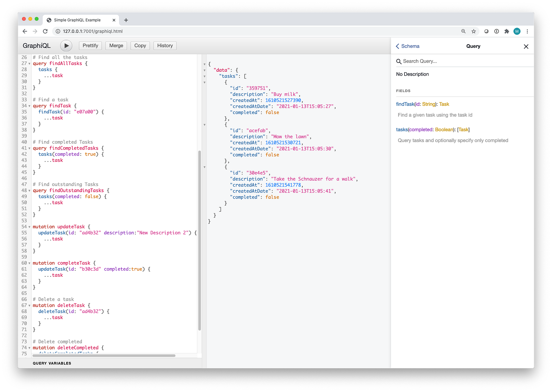Expand the Query Variables pane
The height and width of the screenshot is (392, 552).
click(x=52, y=363)
